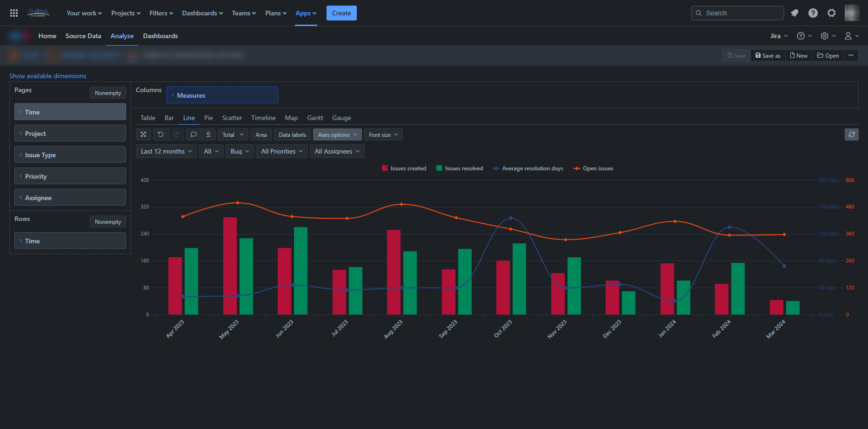Open All Assignees filter dropdown
This screenshot has width=868, height=429.
[337, 151]
